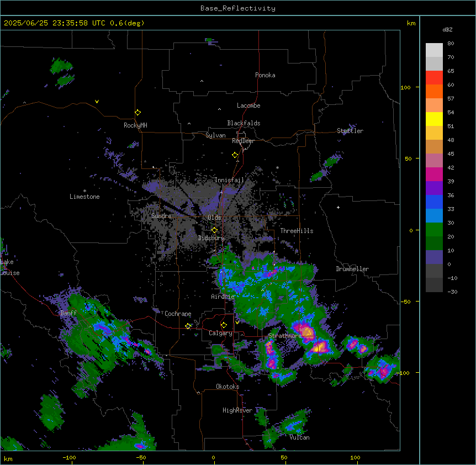Viewport: 476px width, 465px height.
Task: Click the Airdrie city label
Action: tap(223, 297)
